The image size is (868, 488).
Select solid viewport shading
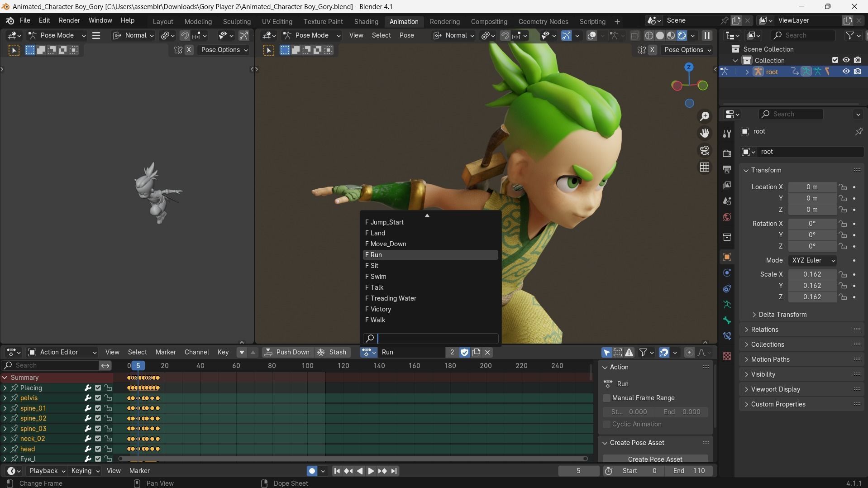[x=660, y=36]
